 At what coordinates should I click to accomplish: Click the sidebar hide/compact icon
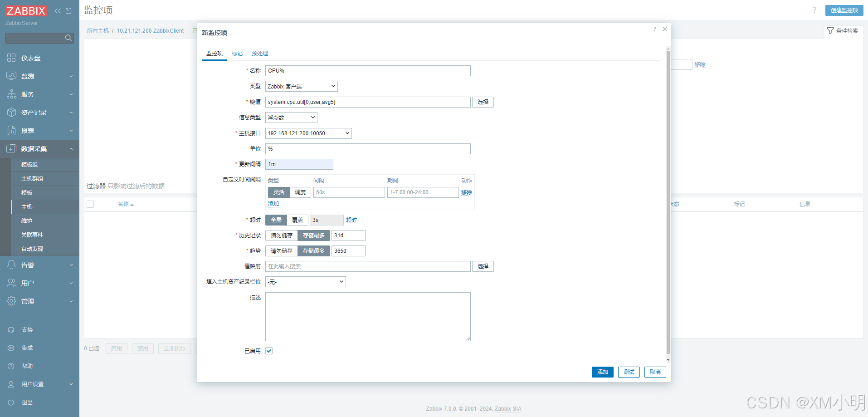coord(68,11)
